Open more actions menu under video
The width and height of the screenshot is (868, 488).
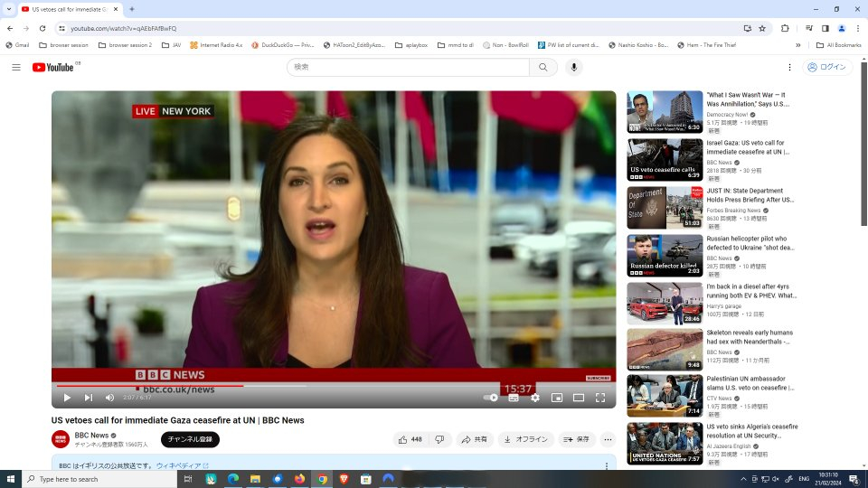(x=608, y=439)
